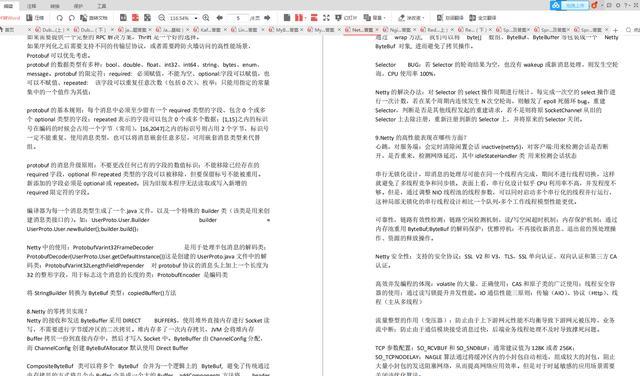Go to next page with right arrow
Viewport: 640px width, 376px height.
tap(267, 18)
